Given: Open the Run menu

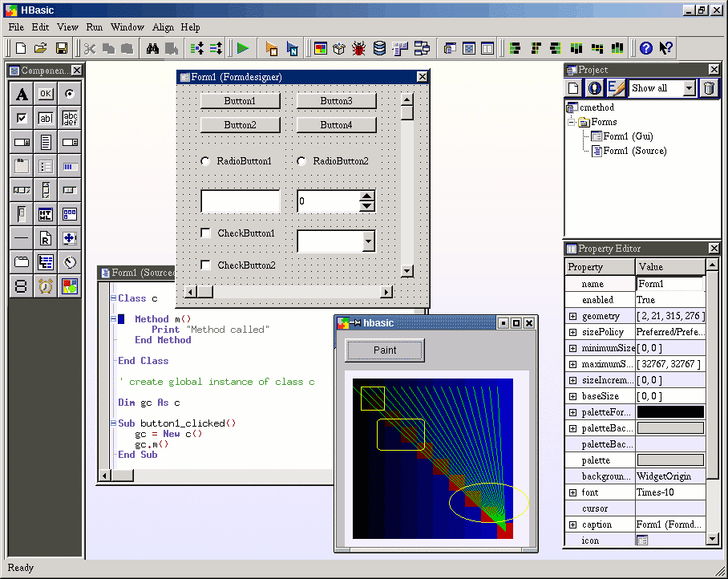Looking at the screenshot, I should [x=95, y=27].
